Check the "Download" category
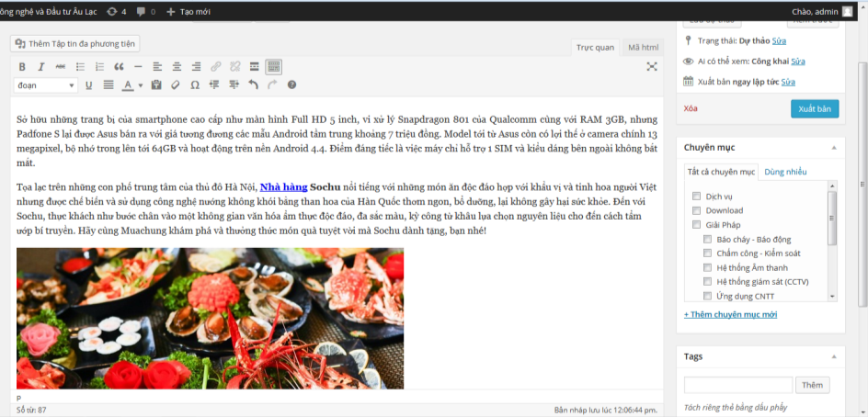Image resolution: width=868 pixels, height=417 pixels. [696, 210]
